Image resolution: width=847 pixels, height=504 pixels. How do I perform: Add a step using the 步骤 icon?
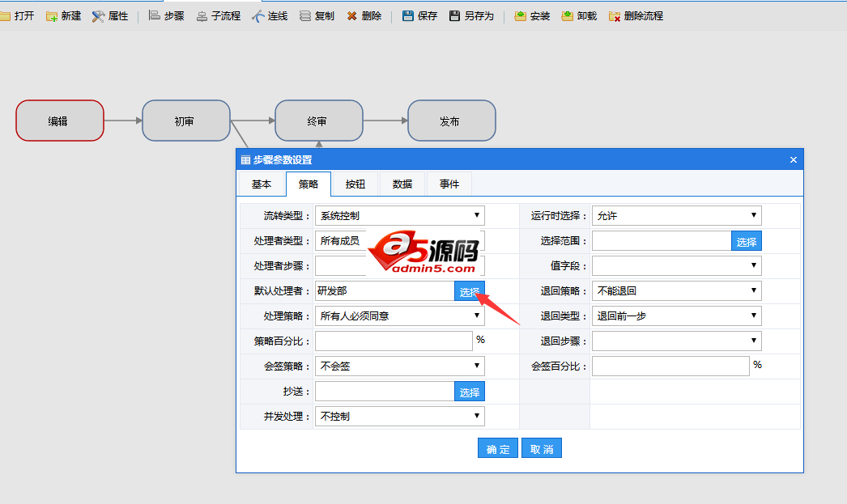click(166, 15)
